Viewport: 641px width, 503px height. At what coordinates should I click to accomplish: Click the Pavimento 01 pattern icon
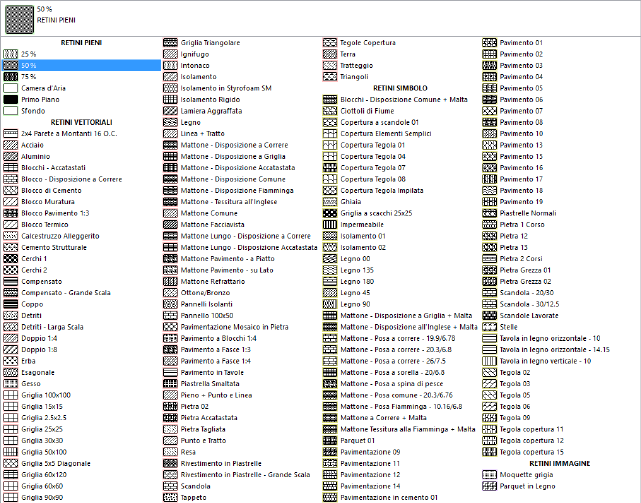[489, 43]
